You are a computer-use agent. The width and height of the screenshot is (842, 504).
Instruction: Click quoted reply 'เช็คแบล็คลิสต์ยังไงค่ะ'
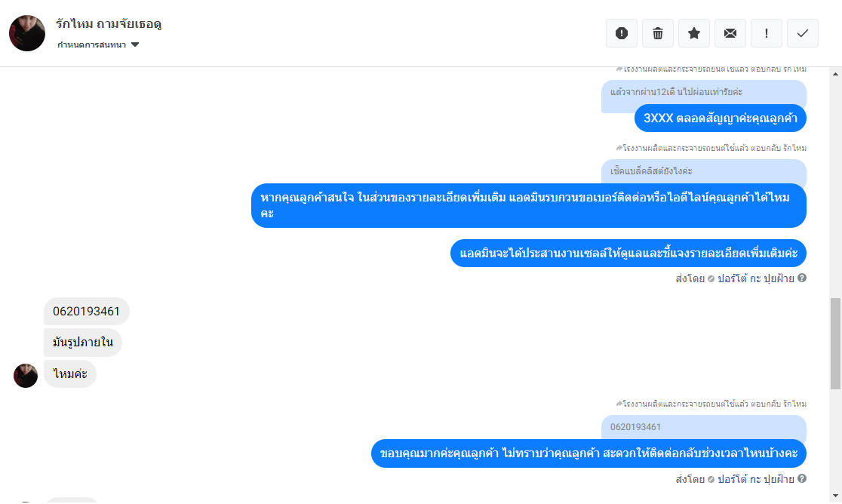703,171
